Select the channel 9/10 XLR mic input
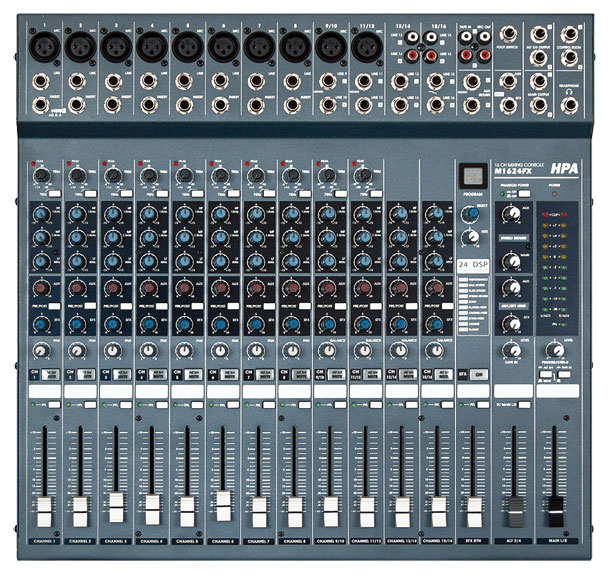This screenshot has width=609, height=575. point(331,47)
